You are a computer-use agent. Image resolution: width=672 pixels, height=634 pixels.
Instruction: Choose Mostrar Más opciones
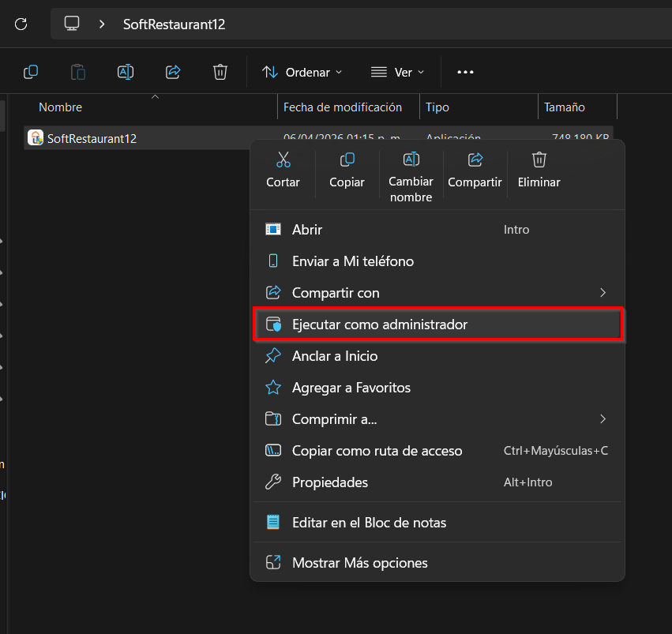click(437, 563)
